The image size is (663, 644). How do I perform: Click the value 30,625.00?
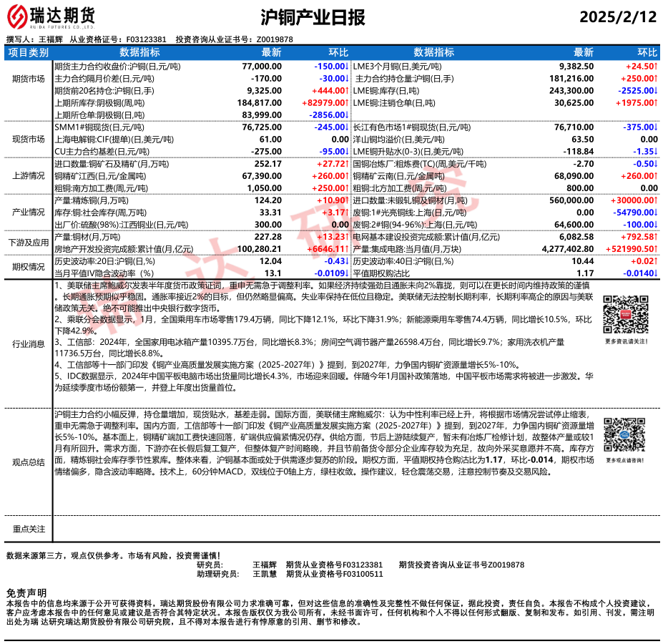(x=574, y=103)
